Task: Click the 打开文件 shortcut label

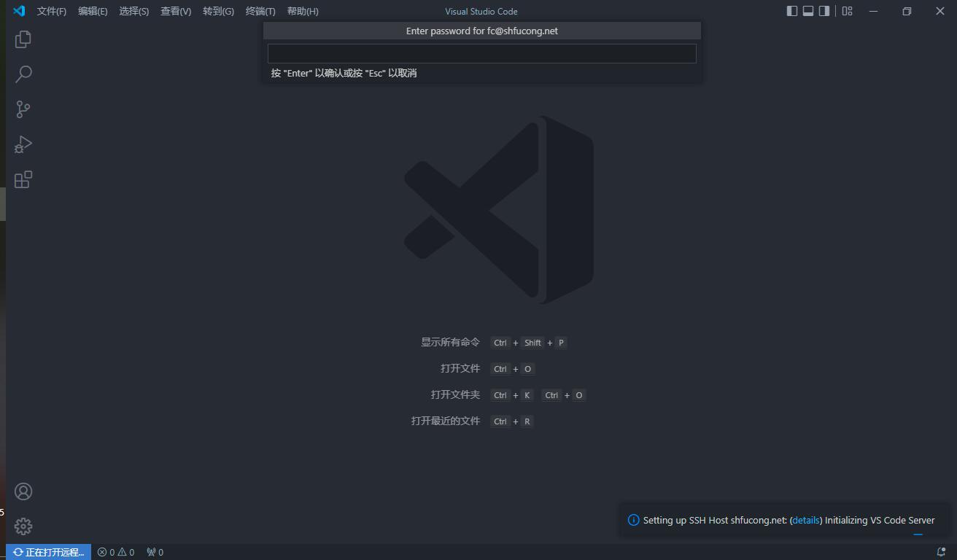Action: pyautogui.click(x=460, y=368)
